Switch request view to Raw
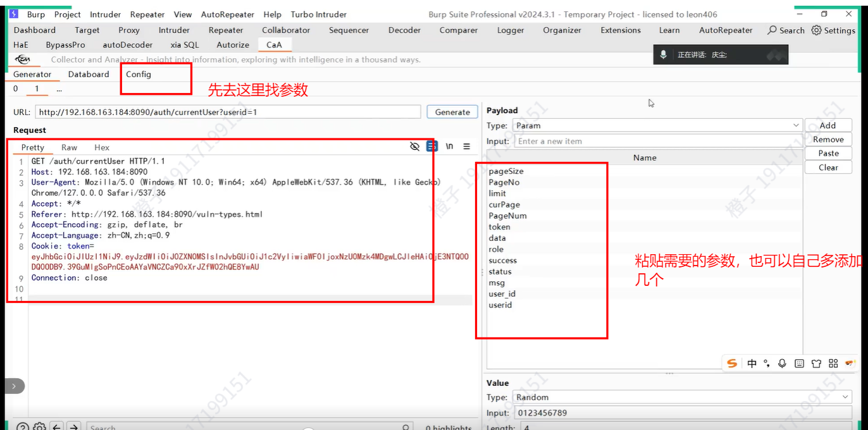The height and width of the screenshot is (430, 868). (x=70, y=147)
